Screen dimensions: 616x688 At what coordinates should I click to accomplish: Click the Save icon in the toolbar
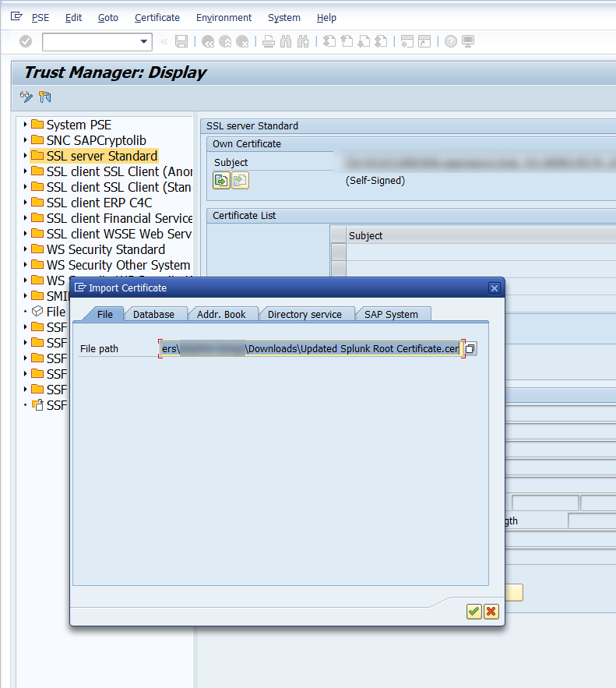coord(181,42)
